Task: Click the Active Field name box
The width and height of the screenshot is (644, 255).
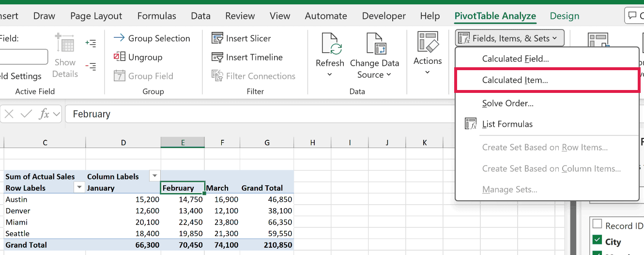Action: 23,57
